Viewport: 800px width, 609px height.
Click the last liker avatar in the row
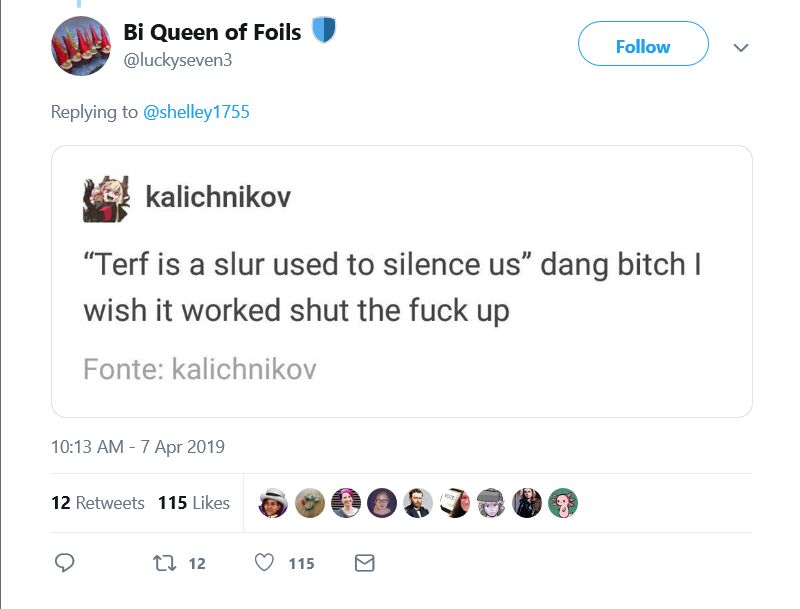562,503
